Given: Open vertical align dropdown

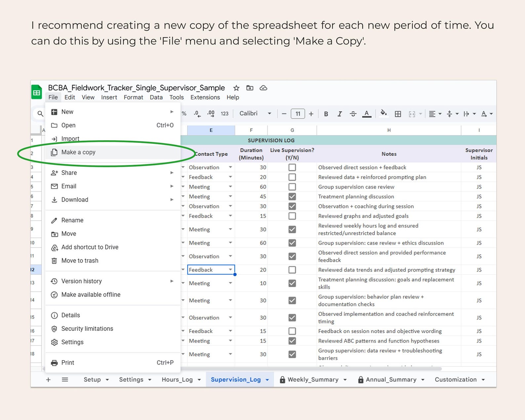Looking at the screenshot, I should [x=452, y=114].
